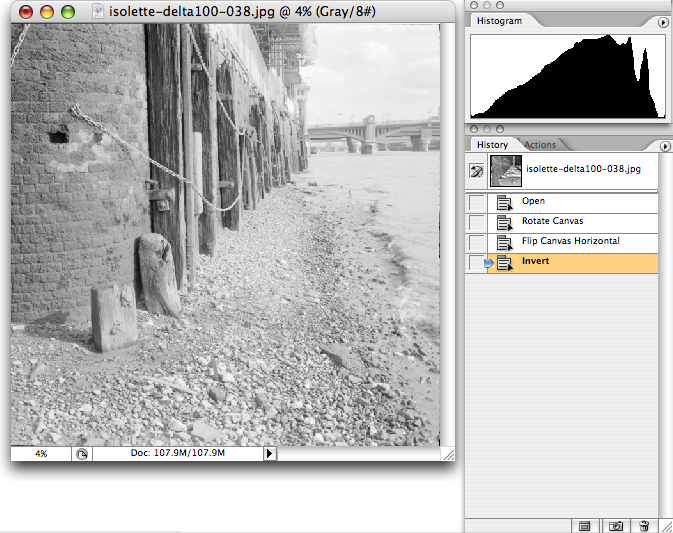Click the Rotate Canvas state document icon
Image resolution: width=673 pixels, height=533 pixels.
(504, 223)
